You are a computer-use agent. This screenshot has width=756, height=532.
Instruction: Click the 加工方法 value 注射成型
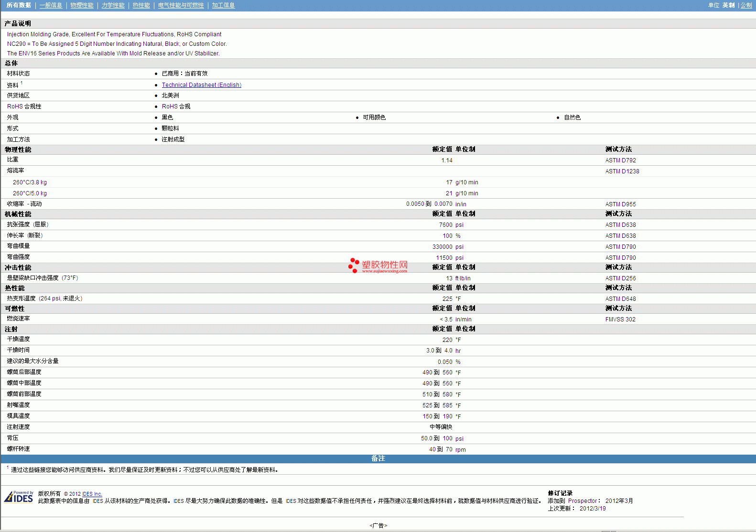[173, 140]
